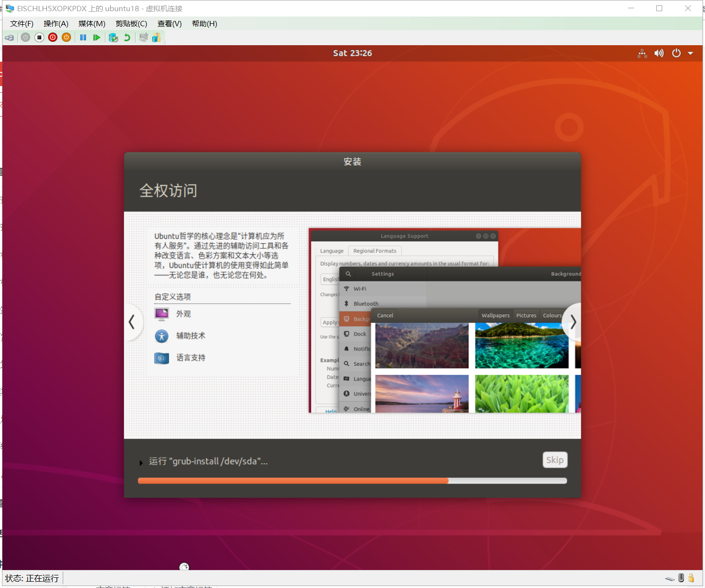Click the Ubuntu philosophy paragraph on the slide
This screenshot has width=705, height=588.
(222, 256)
